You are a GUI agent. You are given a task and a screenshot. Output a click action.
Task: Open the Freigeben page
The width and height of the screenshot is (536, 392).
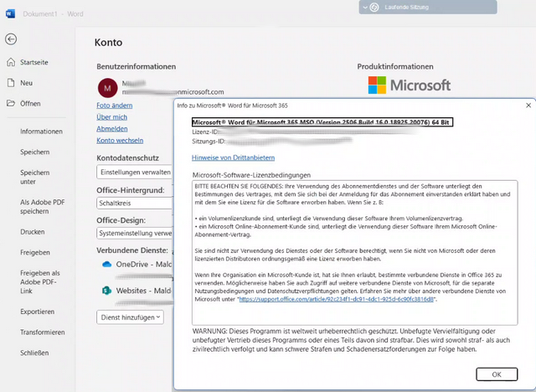pyautogui.click(x=35, y=252)
